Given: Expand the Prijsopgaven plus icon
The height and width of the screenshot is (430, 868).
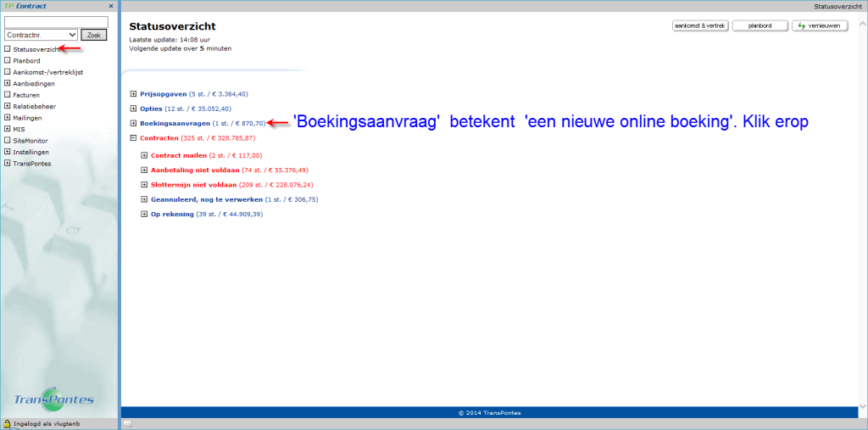Looking at the screenshot, I should click(x=133, y=94).
